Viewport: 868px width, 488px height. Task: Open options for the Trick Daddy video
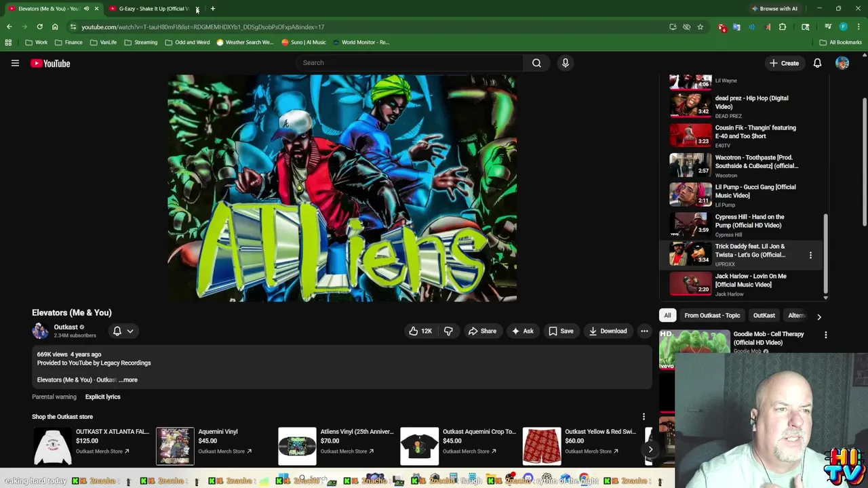[810, 255]
